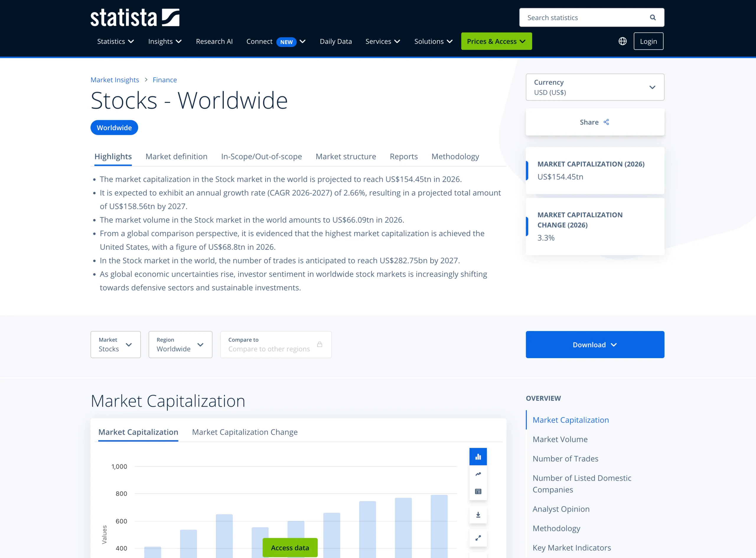Download the chart using the download icon
Viewport: 756px width, 558px height.
pyautogui.click(x=478, y=514)
